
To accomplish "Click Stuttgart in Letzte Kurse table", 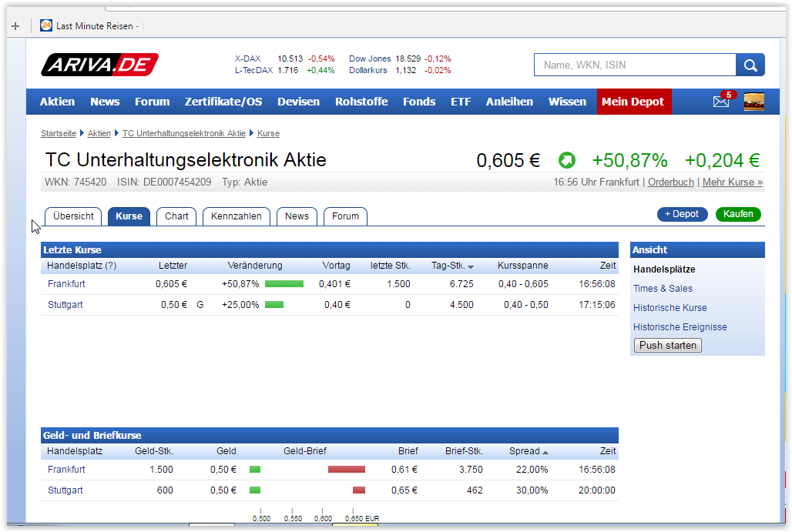I will 65,304.
